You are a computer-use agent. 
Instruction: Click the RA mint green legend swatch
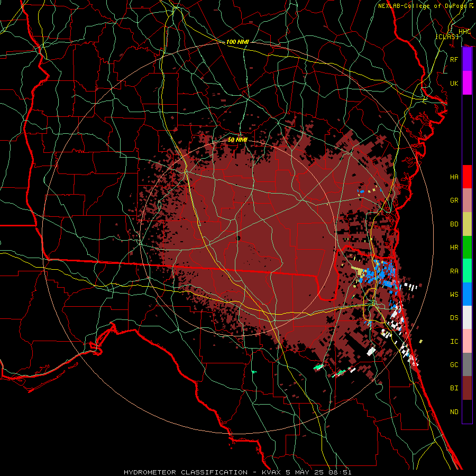(467, 271)
